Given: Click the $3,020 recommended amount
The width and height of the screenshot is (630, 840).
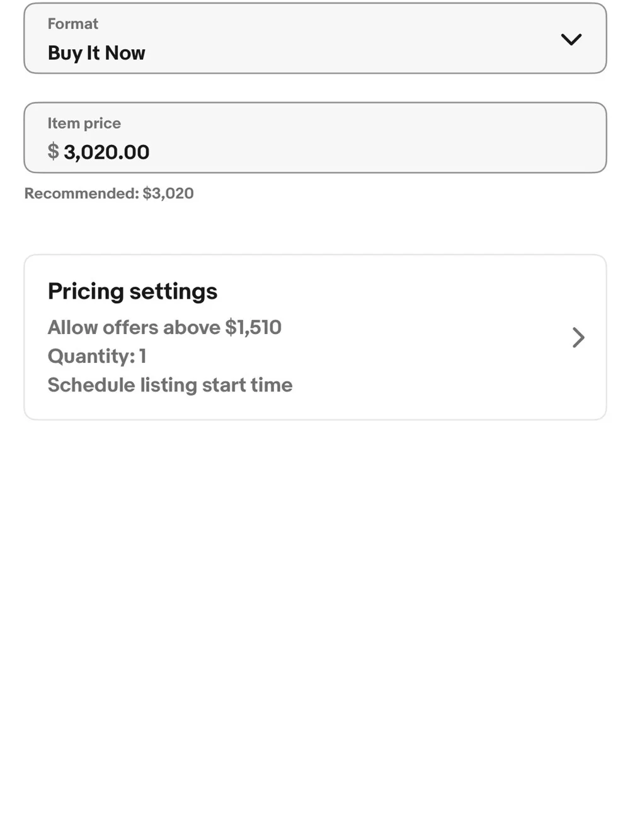Looking at the screenshot, I should [x=168, y=193].
